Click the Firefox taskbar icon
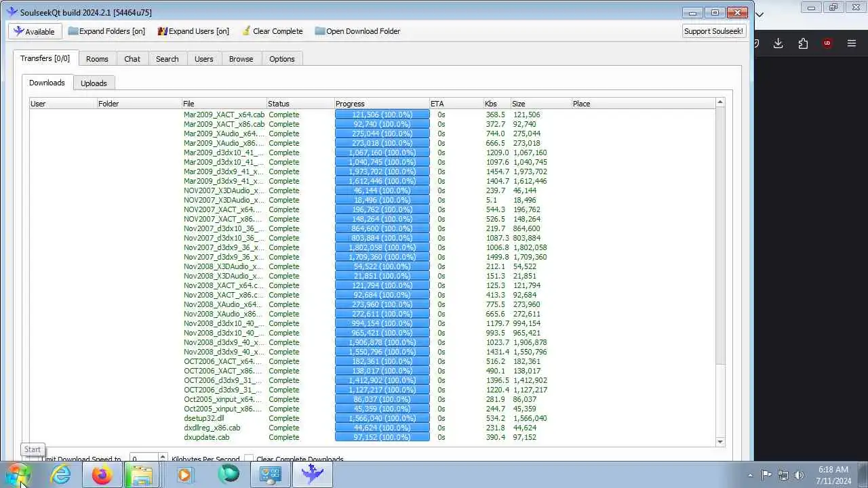Image resolution: width=868 pixels, height=488 pixels. (102, 474)
